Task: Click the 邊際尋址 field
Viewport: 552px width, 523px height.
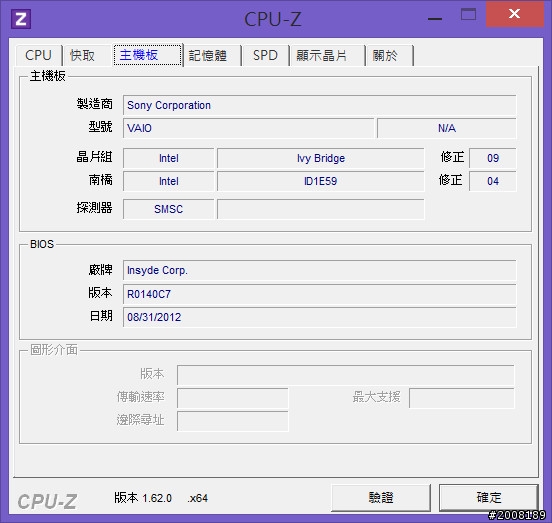Action: tap(232, 421)
